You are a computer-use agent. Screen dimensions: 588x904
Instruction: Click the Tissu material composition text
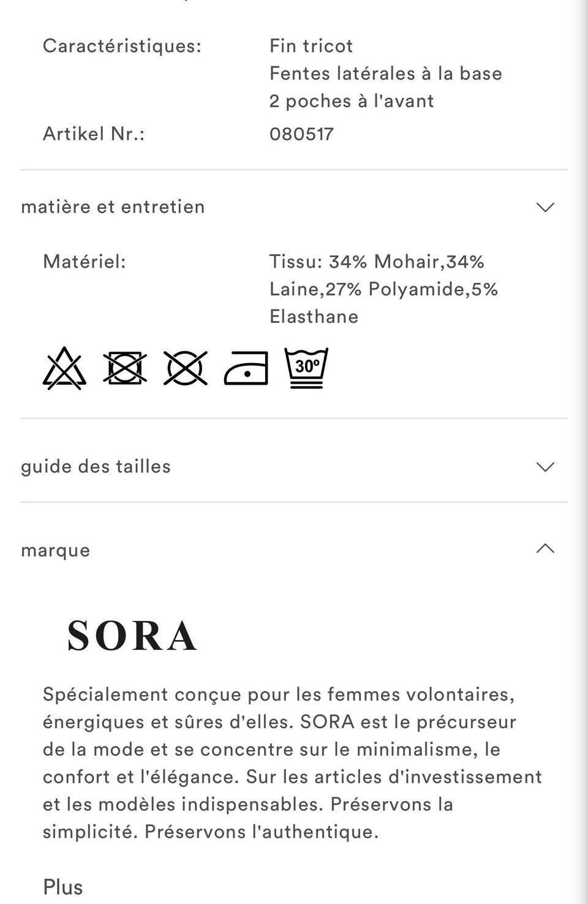click(x=383, y=289)
